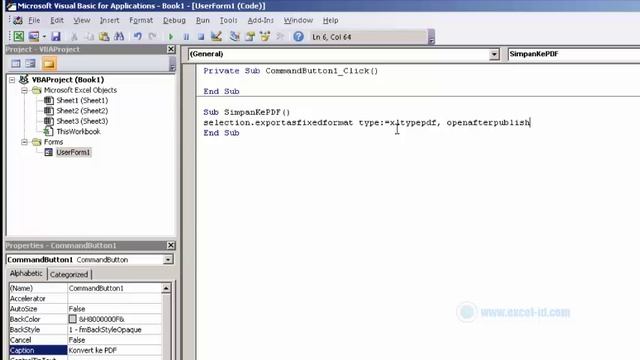Image resolution: width=640 pixels, height=360 pixels.
Task: Click the View Code icon in Project panel
Action: 16,64
